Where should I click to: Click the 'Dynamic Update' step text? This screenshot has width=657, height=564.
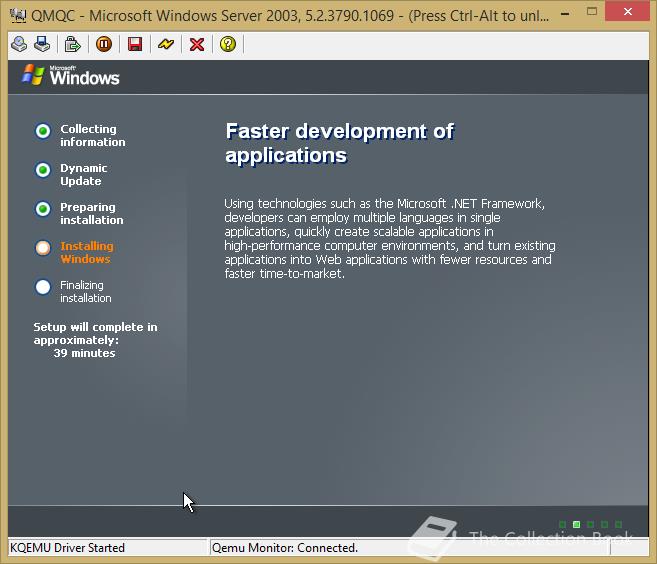point(83,174)
